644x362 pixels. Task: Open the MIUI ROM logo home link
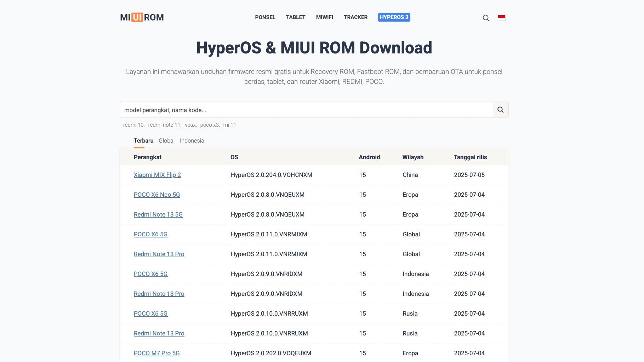pos(142,17)
